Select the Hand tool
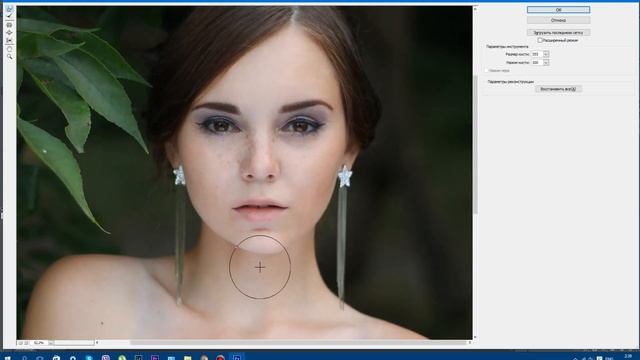Viewport: 640px width, 360px height. coord(9,49)
